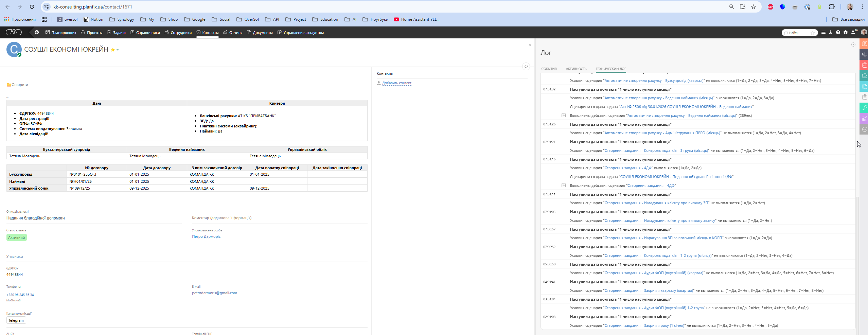Click the install app icon in address bar
Image resolution: width=868 pixels, height=335 pixels.
point(743,7)
